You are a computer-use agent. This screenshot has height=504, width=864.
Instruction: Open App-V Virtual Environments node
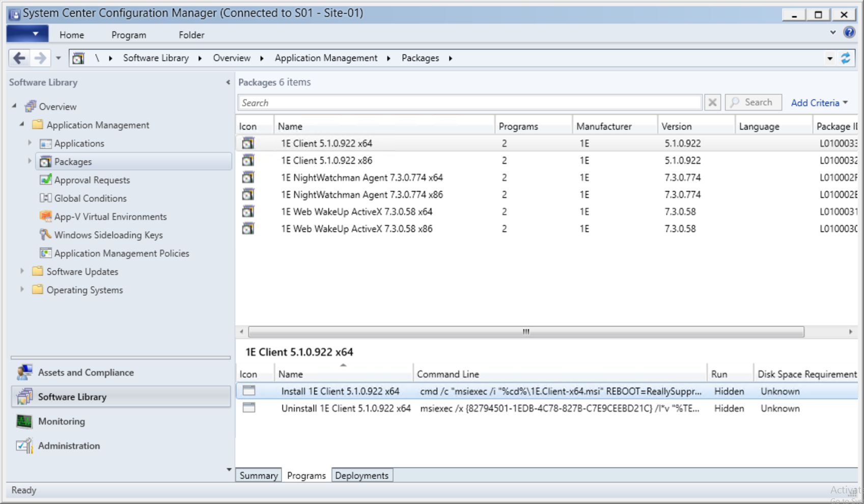click(x=110, y=216)
